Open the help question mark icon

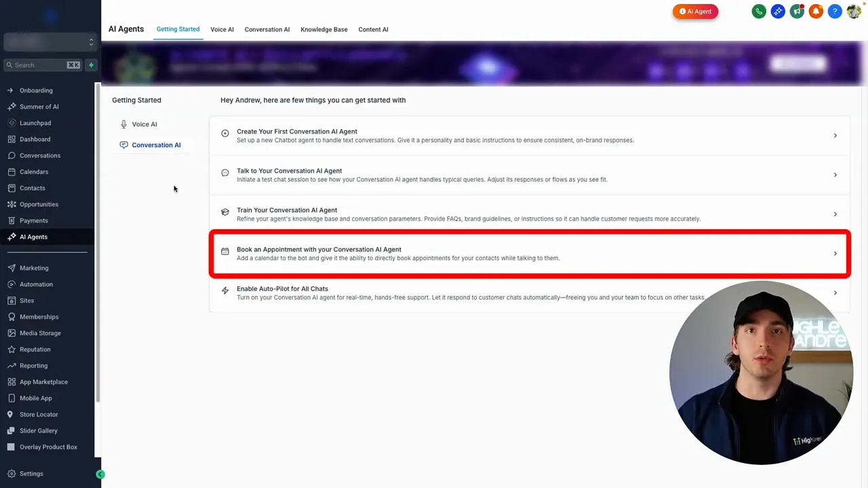click(835, 12)
